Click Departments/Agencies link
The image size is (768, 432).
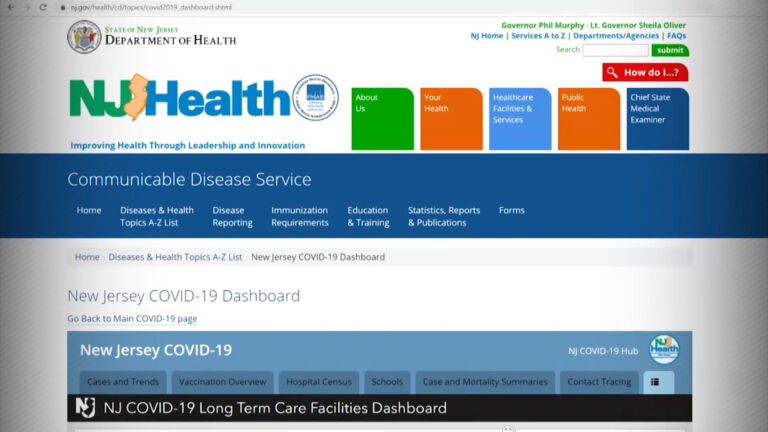616,36
